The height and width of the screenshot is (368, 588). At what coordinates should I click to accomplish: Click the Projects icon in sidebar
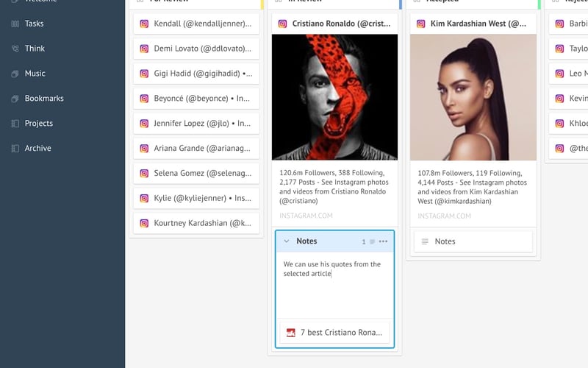pos(15,124)
